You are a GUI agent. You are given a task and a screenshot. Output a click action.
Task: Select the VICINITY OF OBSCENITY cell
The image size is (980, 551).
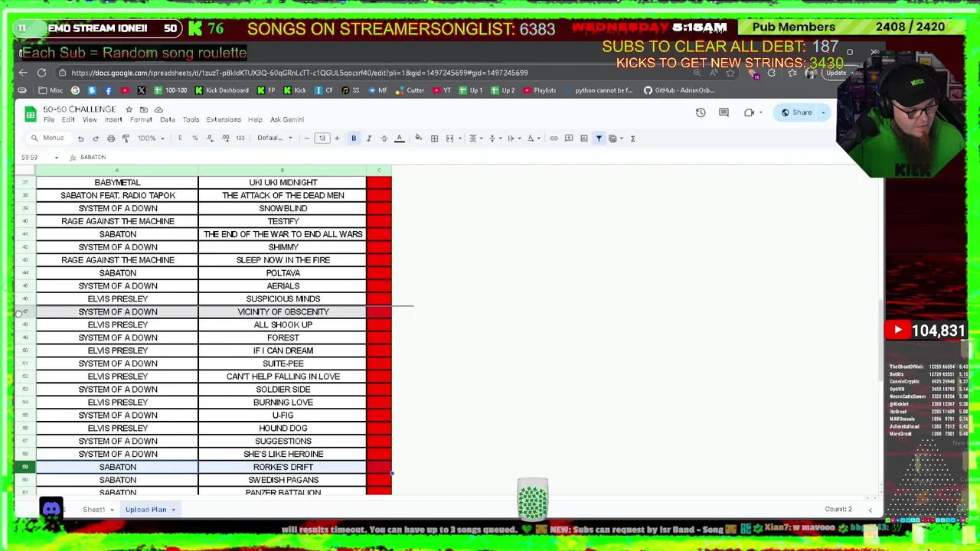point(283,311)
